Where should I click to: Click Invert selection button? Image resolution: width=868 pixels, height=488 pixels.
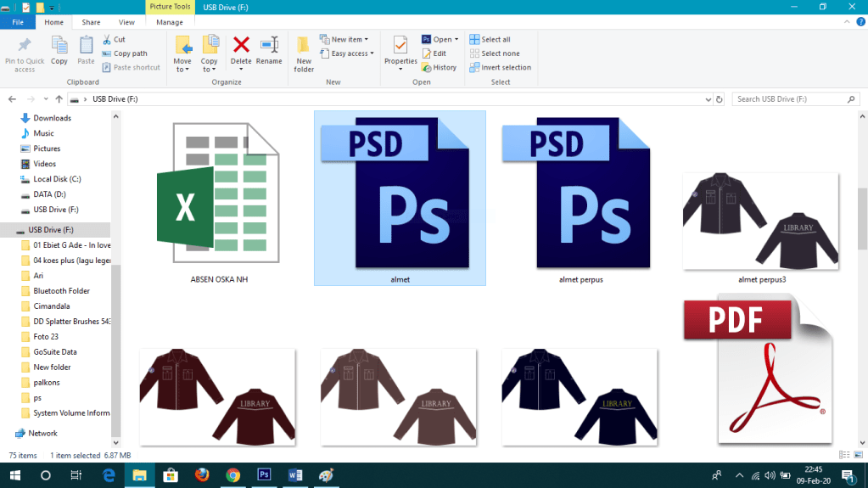[x=506, y=68]
